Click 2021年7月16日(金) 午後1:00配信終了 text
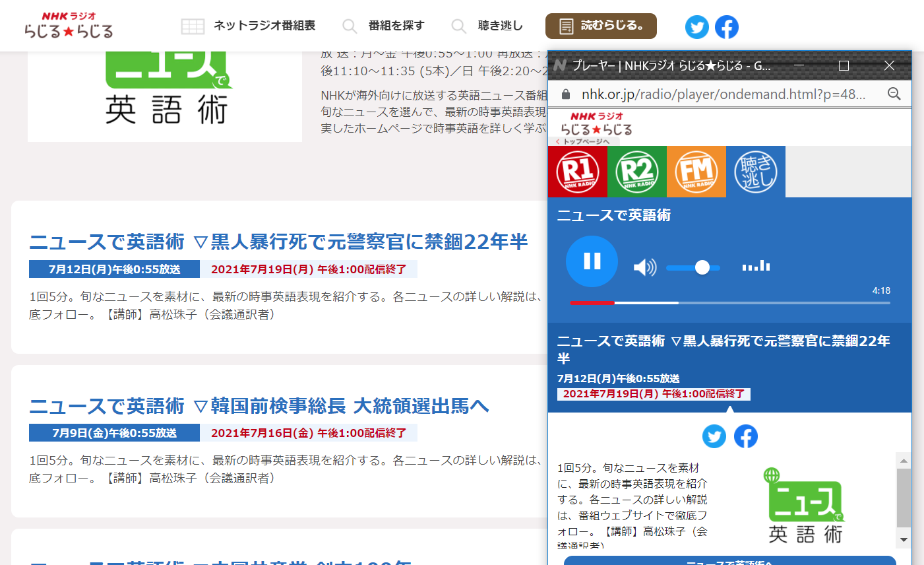 coord(309,433)
